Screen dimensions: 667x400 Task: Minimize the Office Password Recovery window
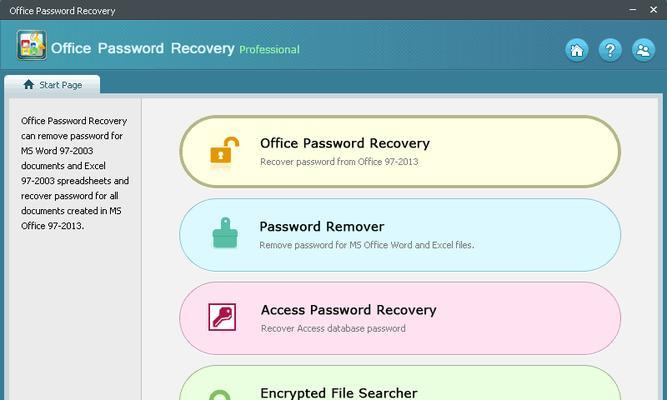pyautogui.click(x=633, y=9)
